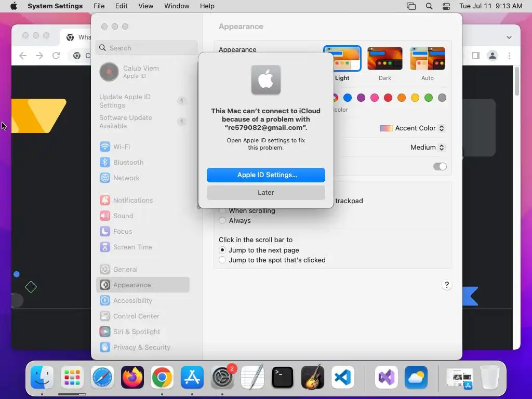This screenshot has width=532, height=399.
Task: Pick the green accent color
Action: pos(429,98)
